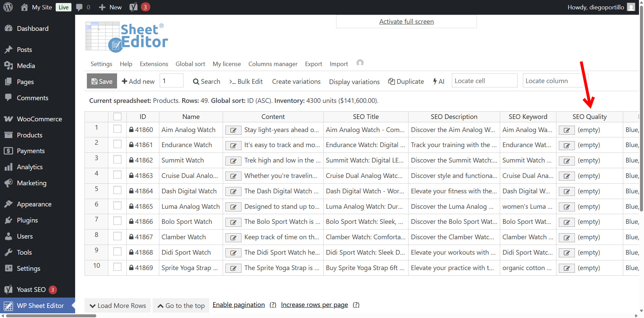Click the Activate full screen link
Screen dimensions: 644x318
(x=406, y=21)
